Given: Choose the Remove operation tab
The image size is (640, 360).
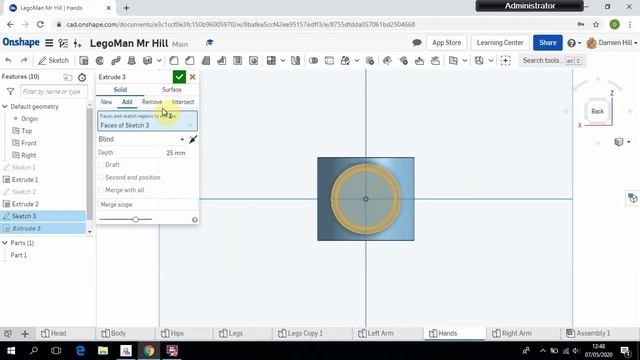Looking at the screenshot, I should coord(152,102).
